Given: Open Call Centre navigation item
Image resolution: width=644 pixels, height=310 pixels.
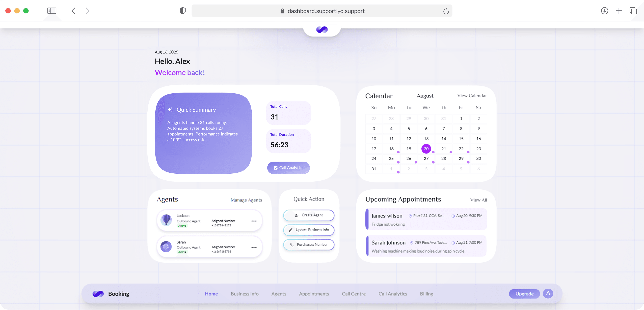Looking at the screenshot, I should pyautogui.click(x=354, y=294).
